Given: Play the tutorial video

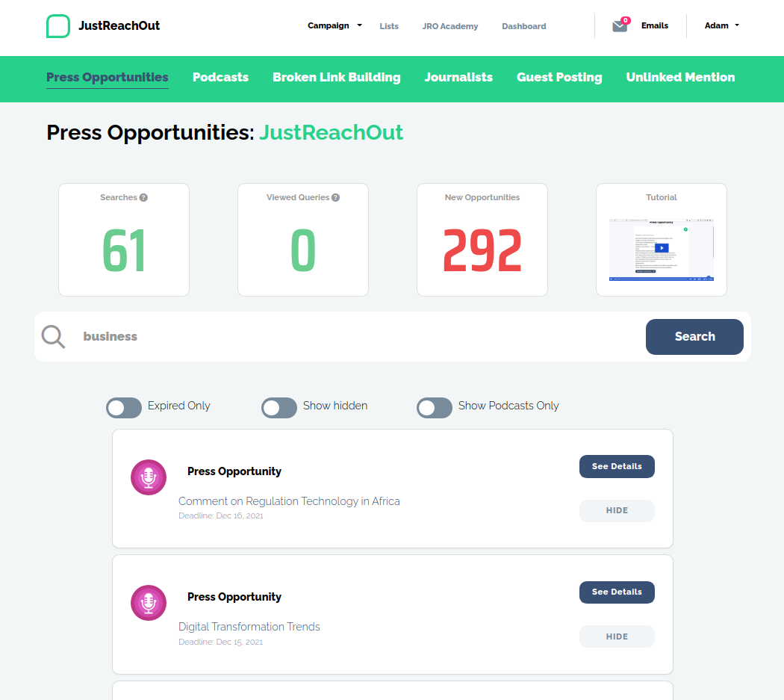Looking at the screenshot, I should pyautogui.click(x=662, y=249).
